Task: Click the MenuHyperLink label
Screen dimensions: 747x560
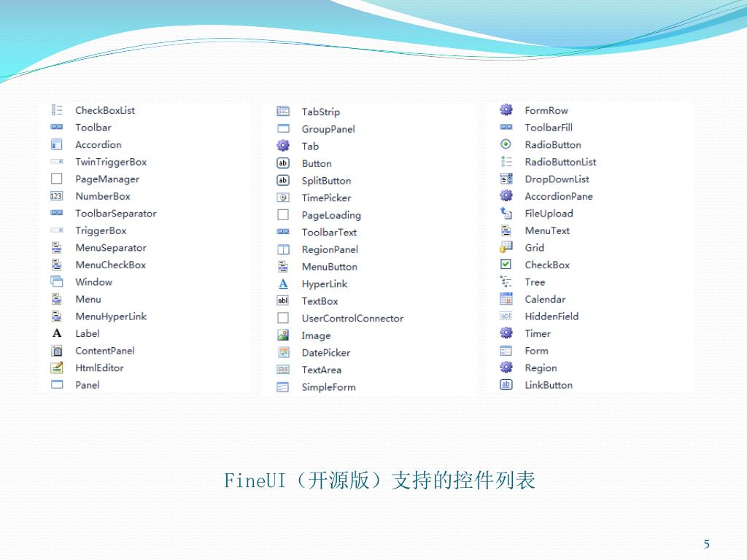Action: coord(111,316)
